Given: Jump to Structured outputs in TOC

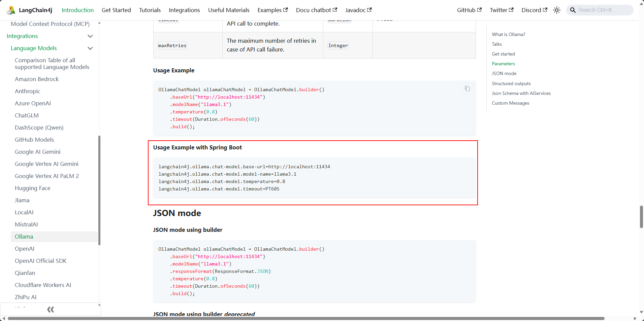Looking at the screenshot, I should coord(511,83).
